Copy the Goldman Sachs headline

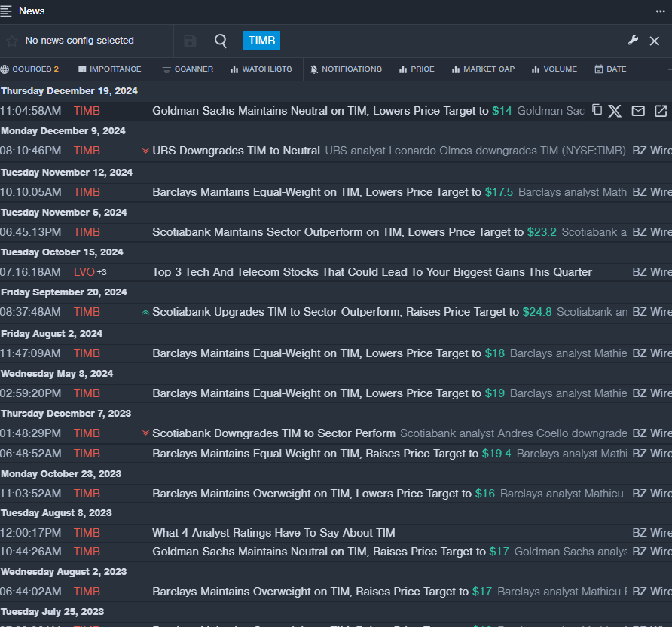[x=597, y=110]
